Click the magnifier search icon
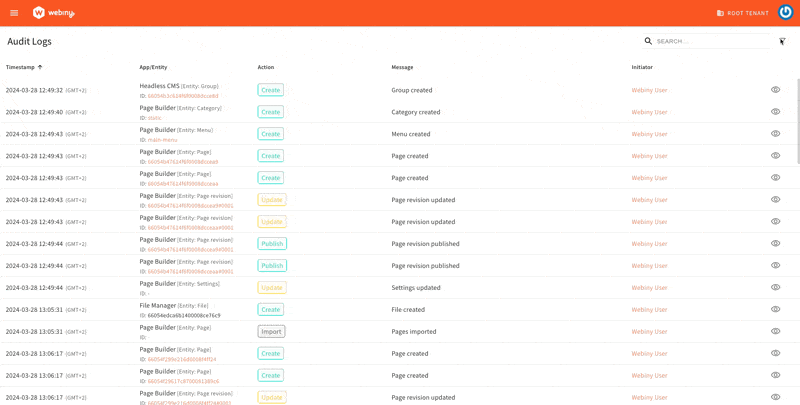 tap(648, 41)
